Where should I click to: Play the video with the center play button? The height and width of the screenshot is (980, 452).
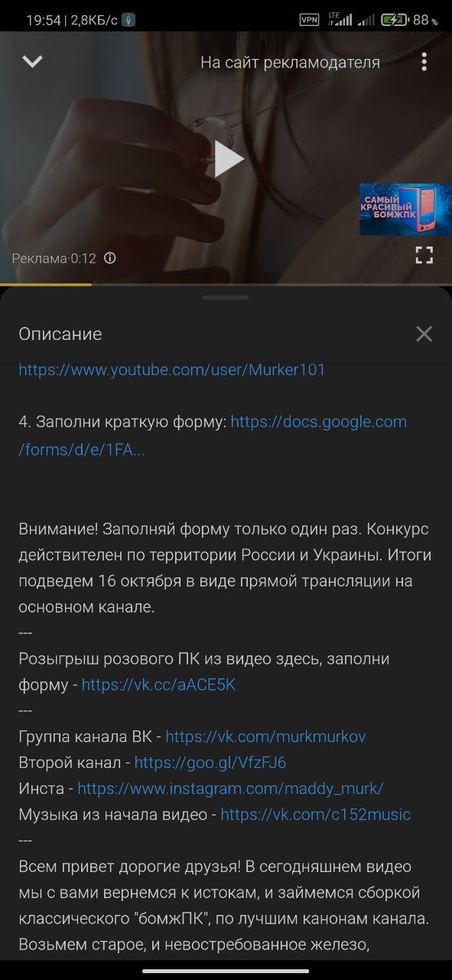click(x=228, y=158)
